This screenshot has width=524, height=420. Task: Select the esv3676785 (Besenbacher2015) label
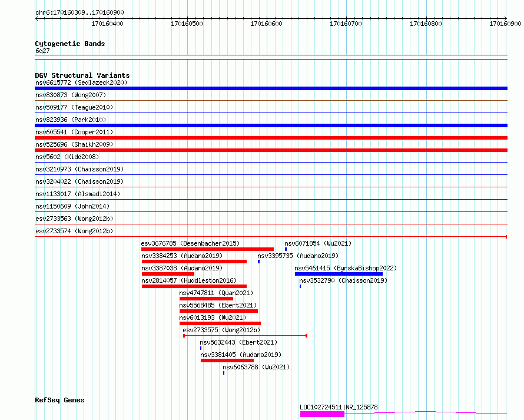(191, 243)
